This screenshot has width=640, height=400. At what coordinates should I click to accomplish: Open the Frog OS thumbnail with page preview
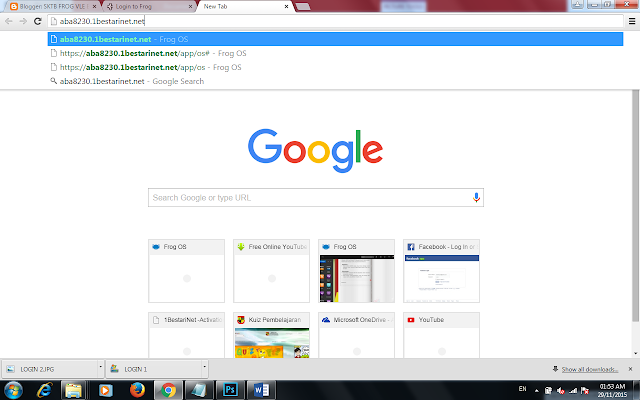pyautogui.click(x=356, y=271)
